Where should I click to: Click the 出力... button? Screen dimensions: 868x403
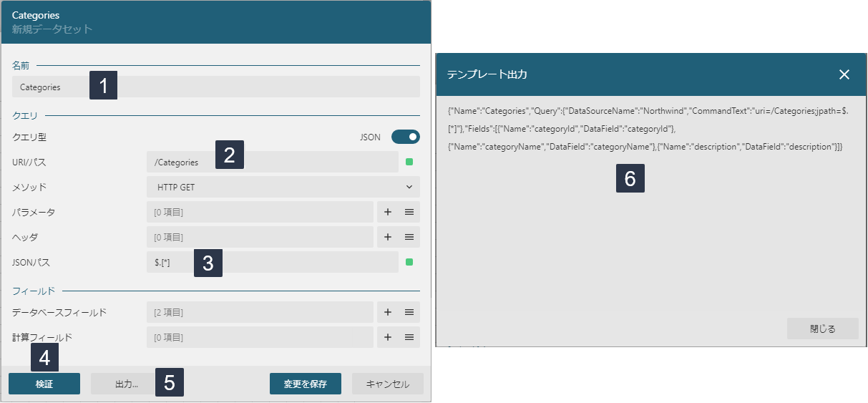click(122, 384)
